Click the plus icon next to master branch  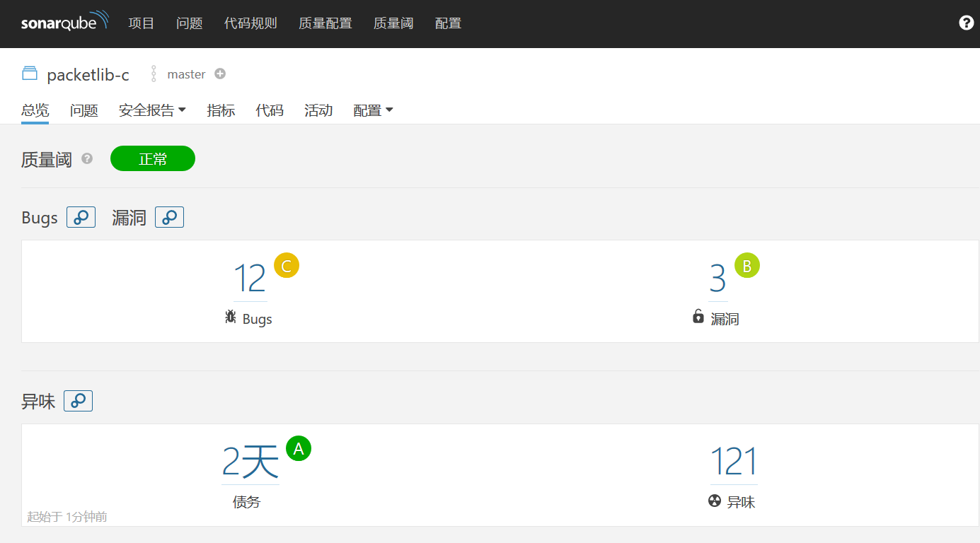[x=220, y=74]
